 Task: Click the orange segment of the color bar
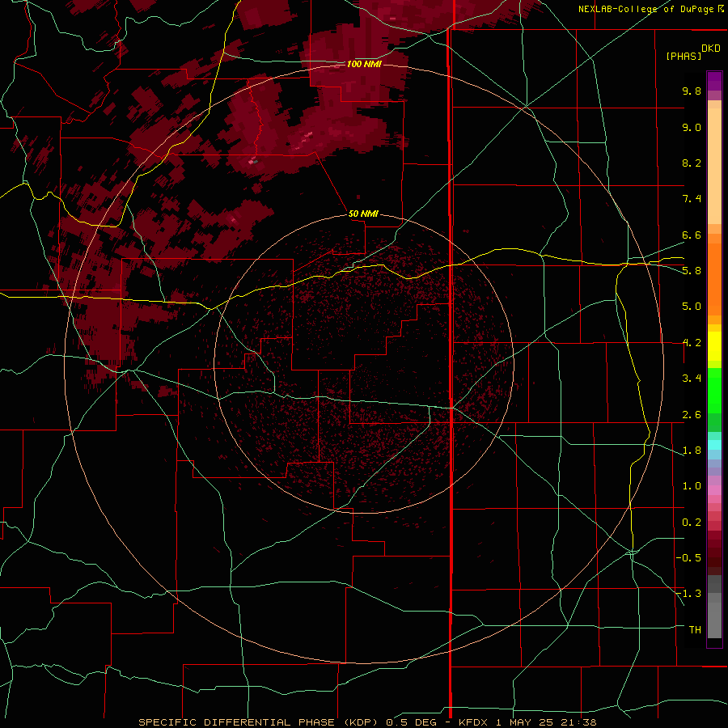714,278
